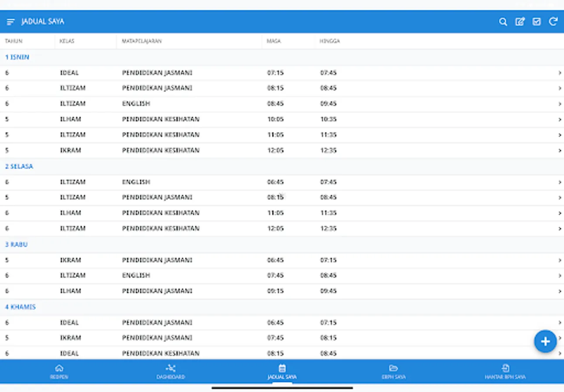Select the DASHBOARD icon in bottom navigation
Screen dimensions: 564x392
pos(171,367)
